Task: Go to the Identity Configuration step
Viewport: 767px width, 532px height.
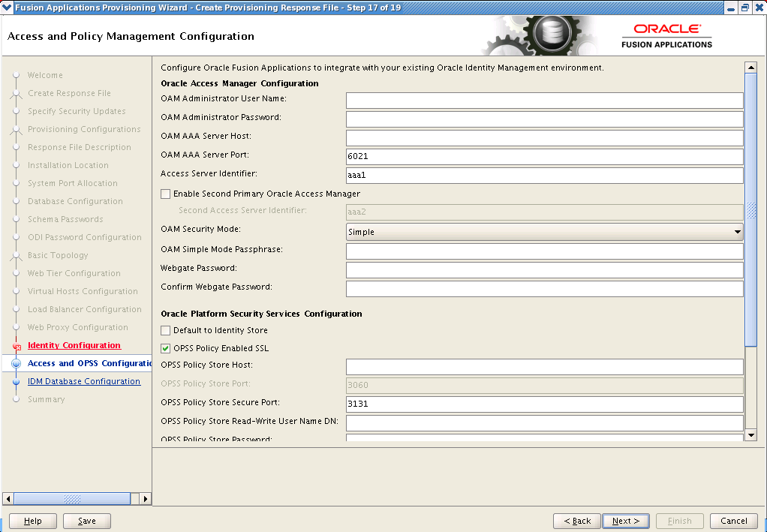Action: click(x=74, y=345)
